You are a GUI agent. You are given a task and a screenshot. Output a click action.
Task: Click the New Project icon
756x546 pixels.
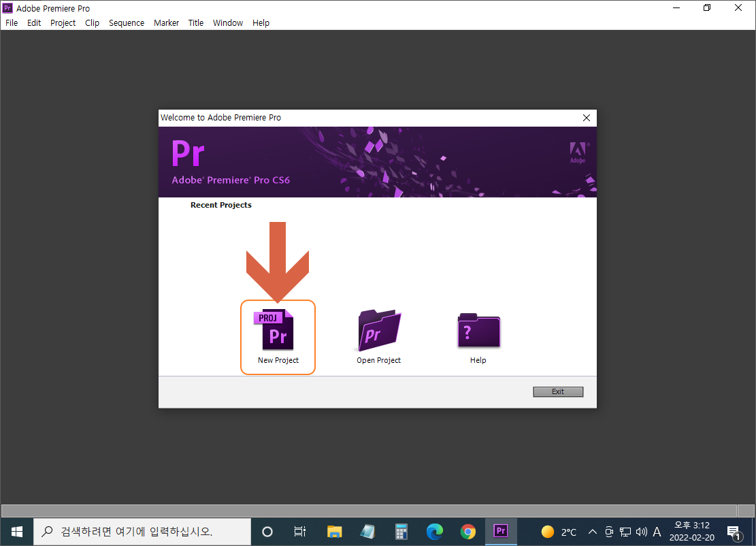click(274, 330)
